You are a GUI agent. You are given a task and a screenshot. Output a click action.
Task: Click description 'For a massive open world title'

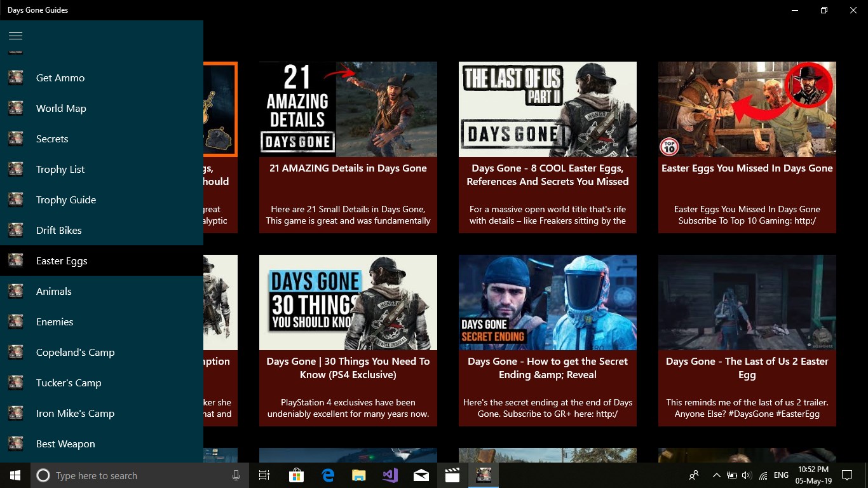coord(548,215)
